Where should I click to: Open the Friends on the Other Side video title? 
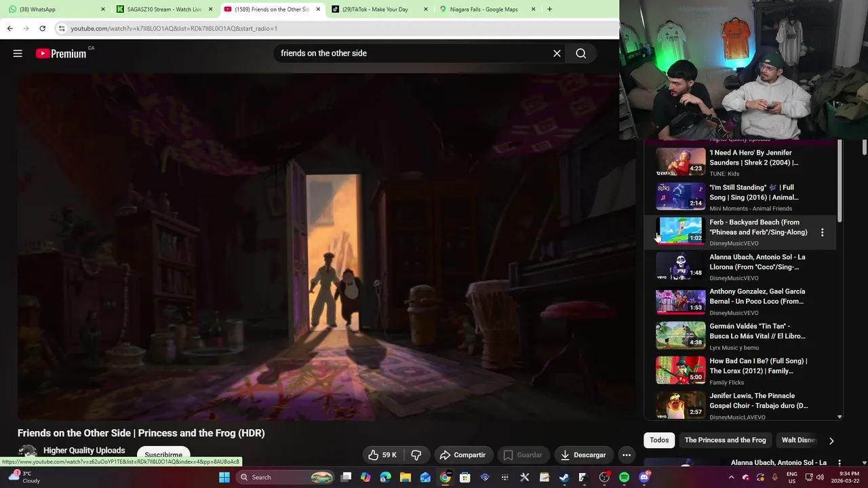point(141,433)
